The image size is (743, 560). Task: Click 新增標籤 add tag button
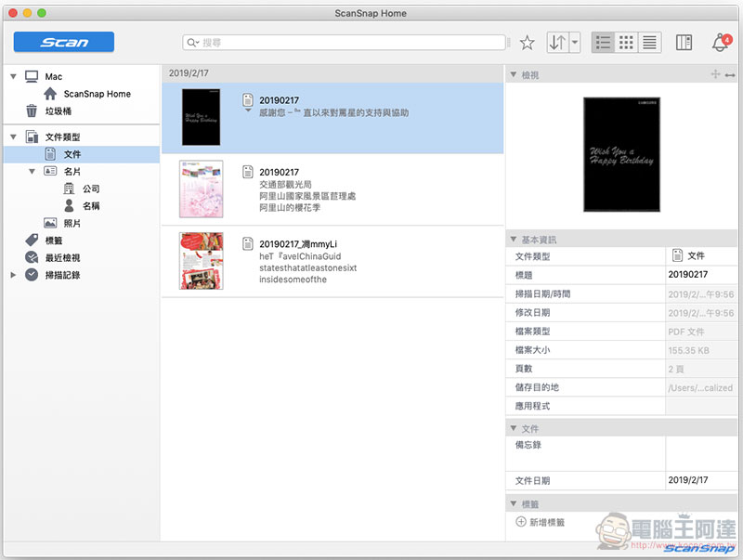(541, 522)
